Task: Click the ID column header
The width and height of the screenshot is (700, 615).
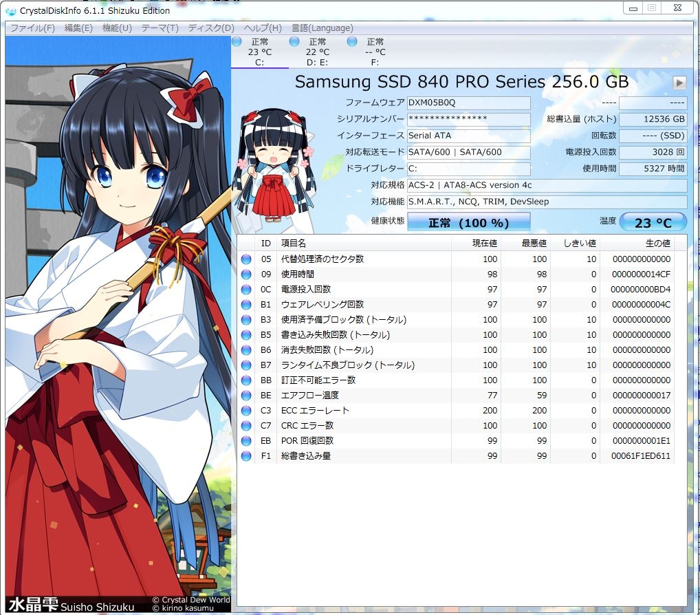Action: 265,244
